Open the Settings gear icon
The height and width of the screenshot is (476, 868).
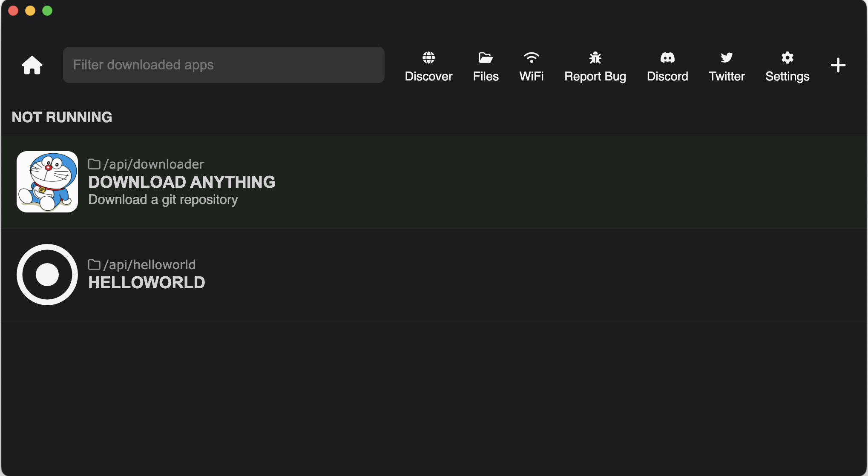tap(787, 57)
